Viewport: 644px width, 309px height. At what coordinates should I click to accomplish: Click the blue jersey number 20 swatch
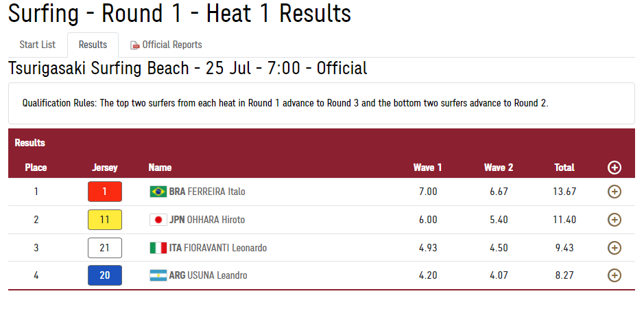tap(105, 275)
